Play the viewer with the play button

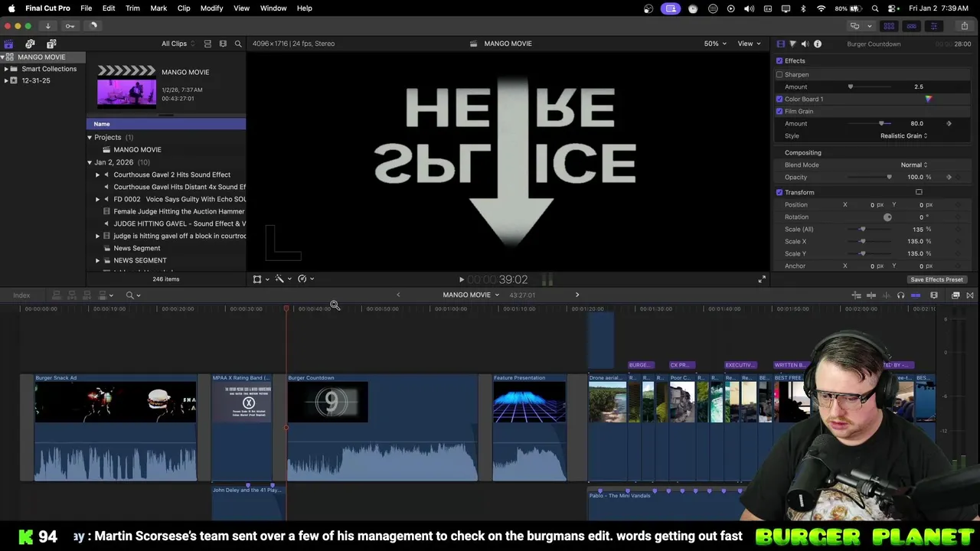(x=461, y=280)
